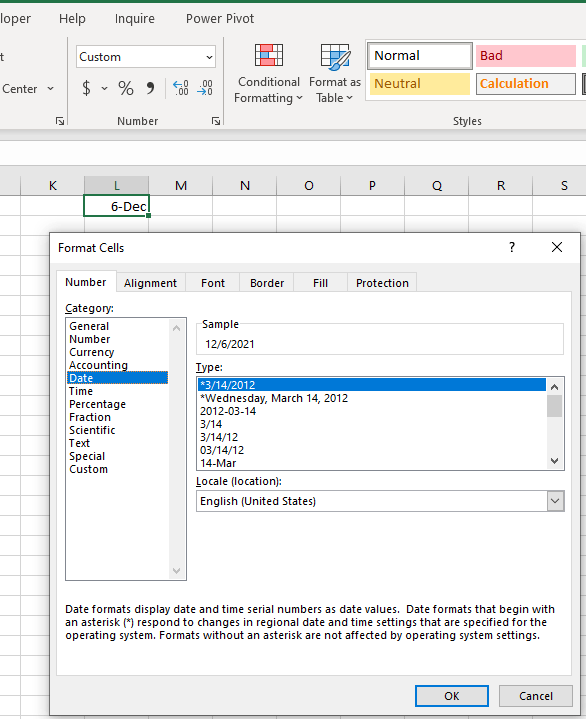The height and width of the screenshot is (719, 586).
Task: Apply Comma Style number format
Action: point(150,88)
